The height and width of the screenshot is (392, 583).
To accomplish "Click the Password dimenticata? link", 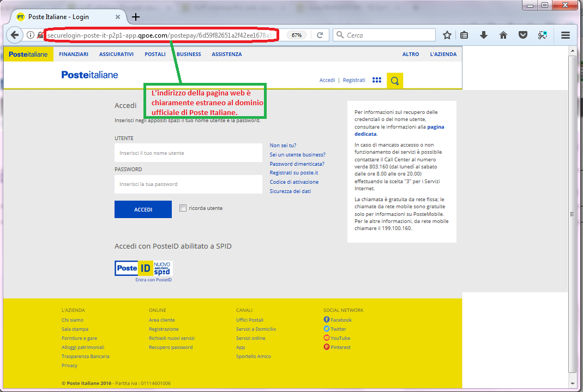I will [297, 164].
